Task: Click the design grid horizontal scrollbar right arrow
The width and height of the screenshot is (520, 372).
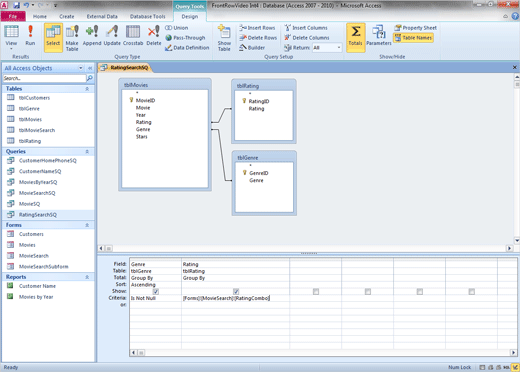Action: 513,353
